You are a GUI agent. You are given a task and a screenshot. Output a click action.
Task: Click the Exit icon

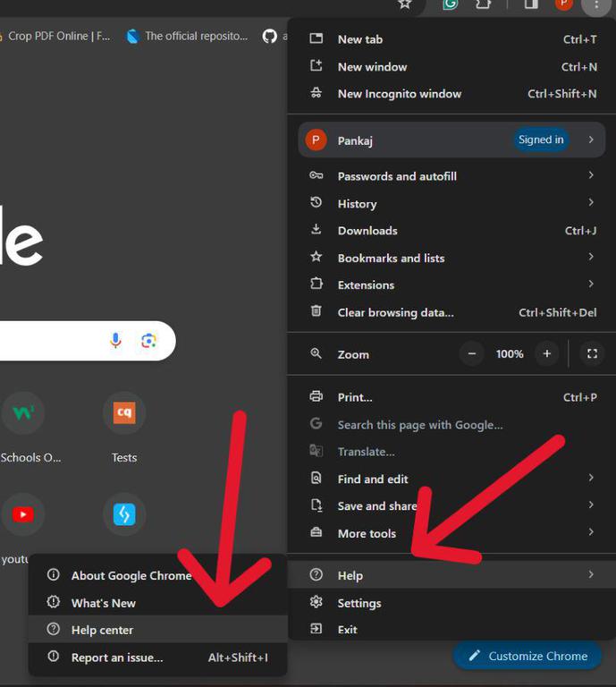[x=316, y=629]
